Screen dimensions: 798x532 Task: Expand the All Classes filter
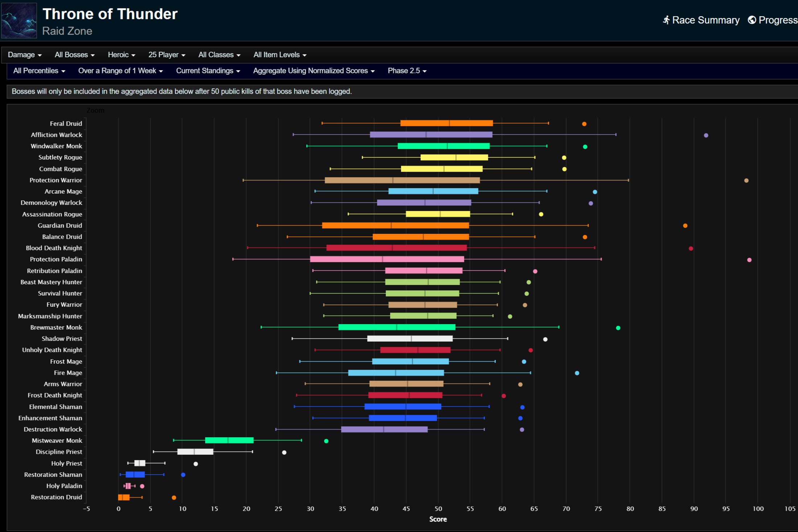tap(219, 55)
